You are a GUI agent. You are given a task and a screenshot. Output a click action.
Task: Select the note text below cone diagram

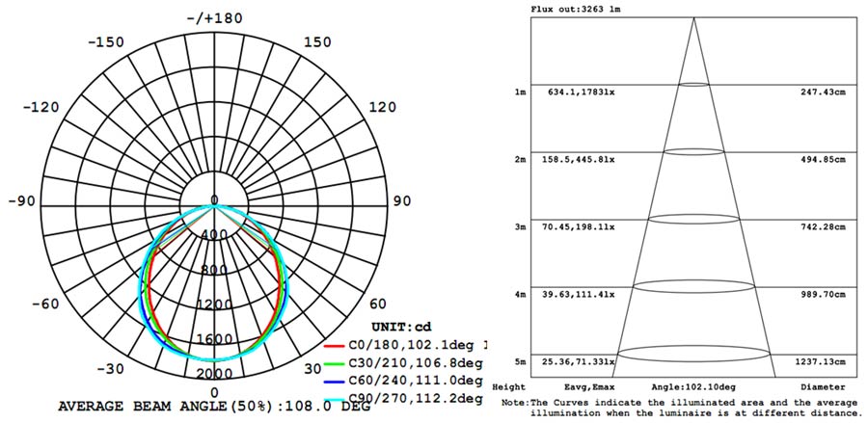(x=679, y=407)
